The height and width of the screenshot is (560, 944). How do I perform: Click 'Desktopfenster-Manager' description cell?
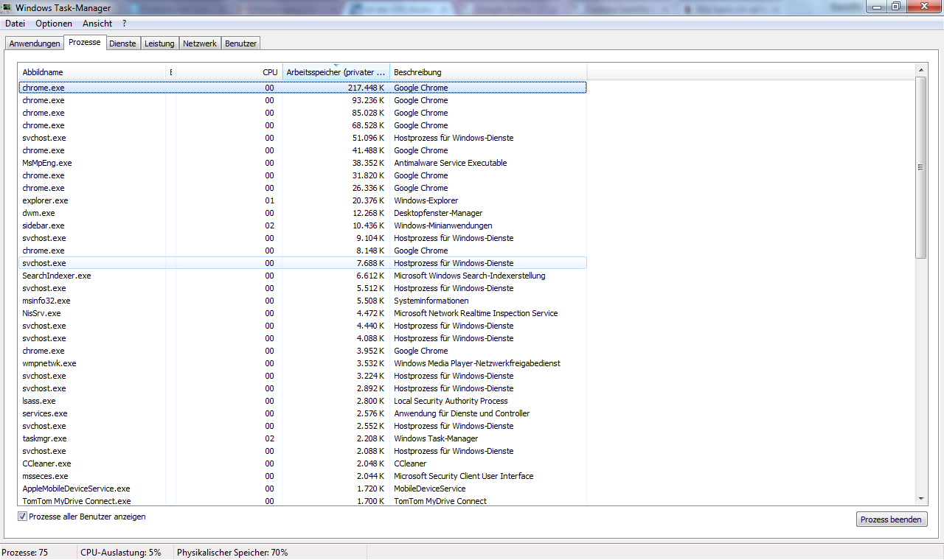coord(440,213)
